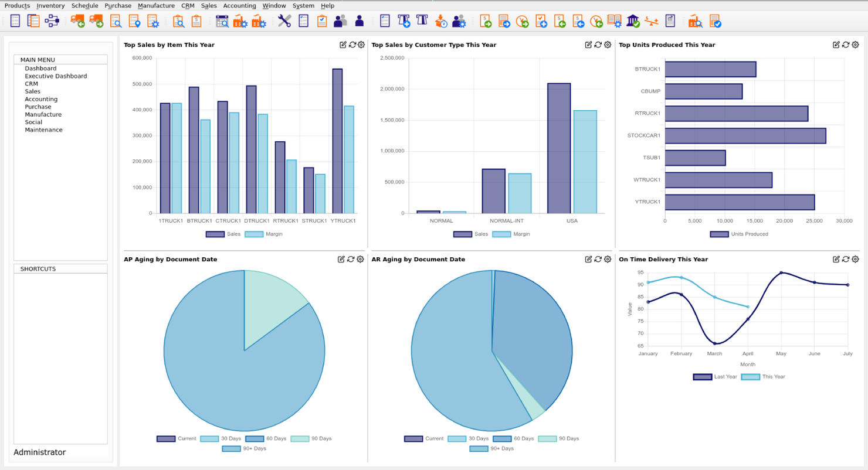The image size is (868, 470).
Task: Open settings gear on On Time Delivery panel
Action: (x=855, y=259)
